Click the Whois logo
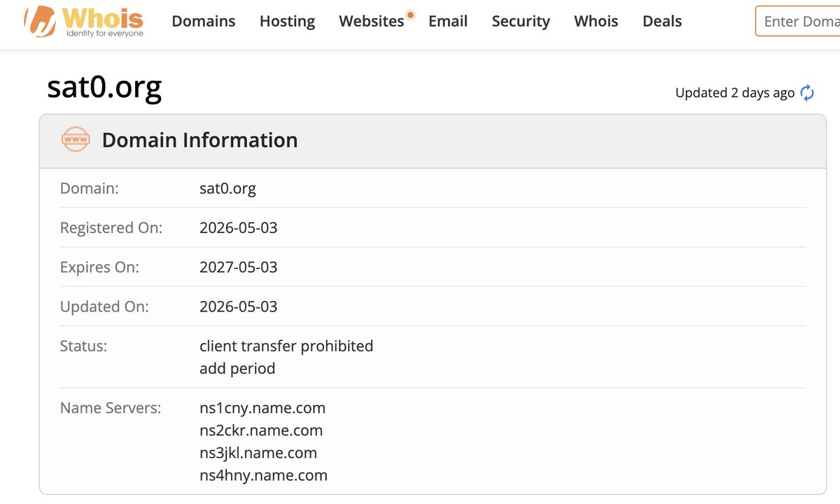This screenshot has width=840, height=504. (83, 22)
